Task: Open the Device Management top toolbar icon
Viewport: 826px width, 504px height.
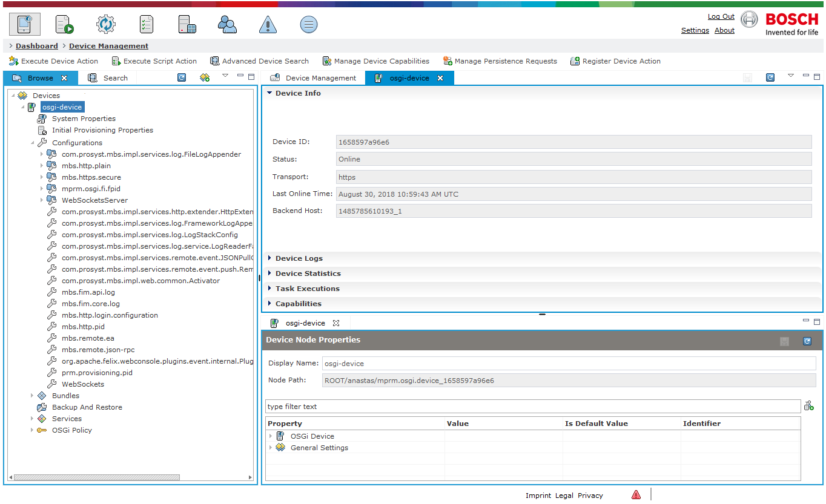Action: pyautogui.click(x=25, y=24)
